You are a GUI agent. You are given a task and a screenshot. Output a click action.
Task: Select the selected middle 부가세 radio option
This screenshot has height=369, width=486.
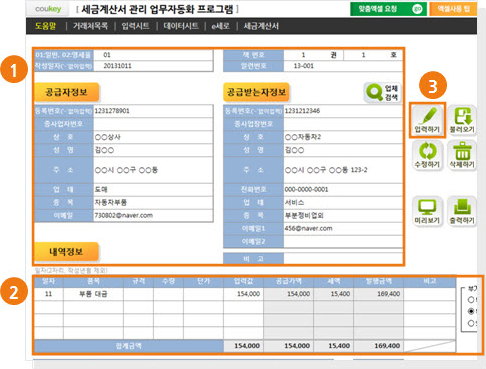471,311
